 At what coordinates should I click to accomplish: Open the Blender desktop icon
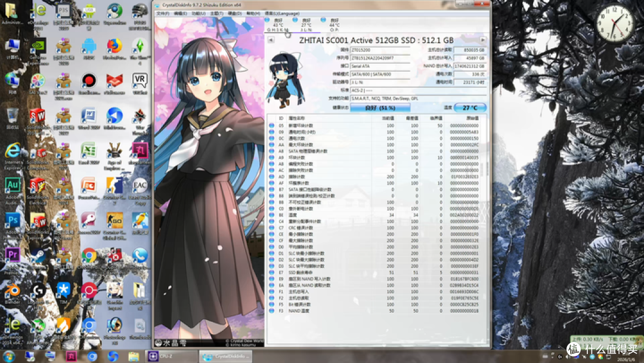pos(13,294)
